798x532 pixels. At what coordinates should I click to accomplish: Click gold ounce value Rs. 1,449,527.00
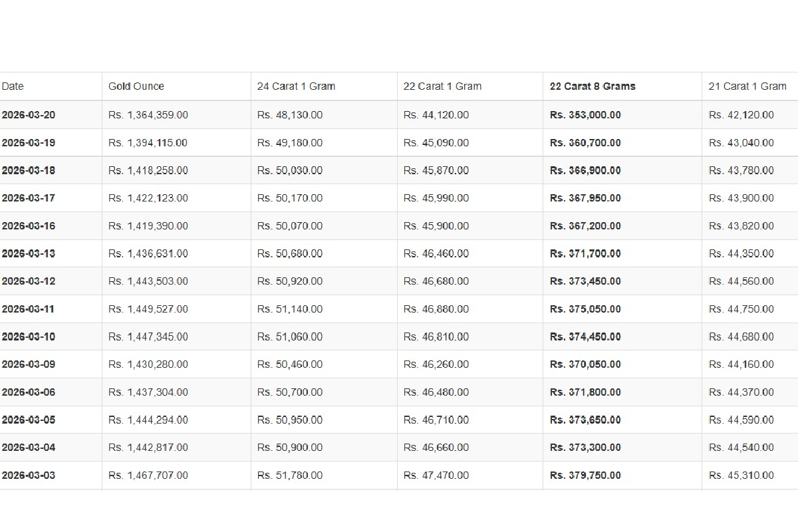(x=148, y=309)
